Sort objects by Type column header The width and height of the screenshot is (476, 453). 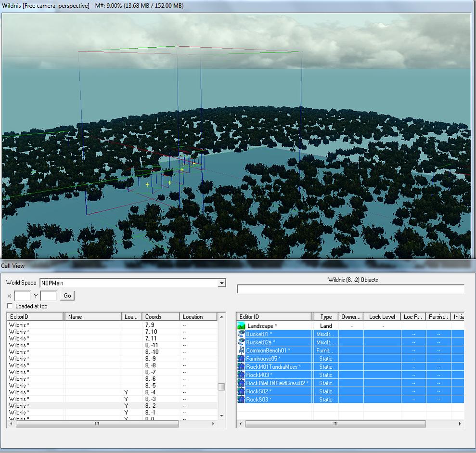point(326,317)
